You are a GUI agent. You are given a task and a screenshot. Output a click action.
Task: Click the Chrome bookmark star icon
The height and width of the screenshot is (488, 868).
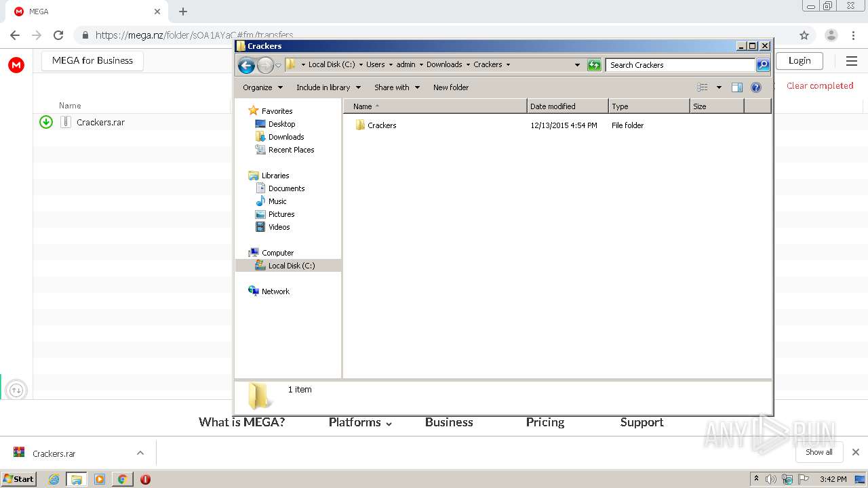click(x=804, y=35)
